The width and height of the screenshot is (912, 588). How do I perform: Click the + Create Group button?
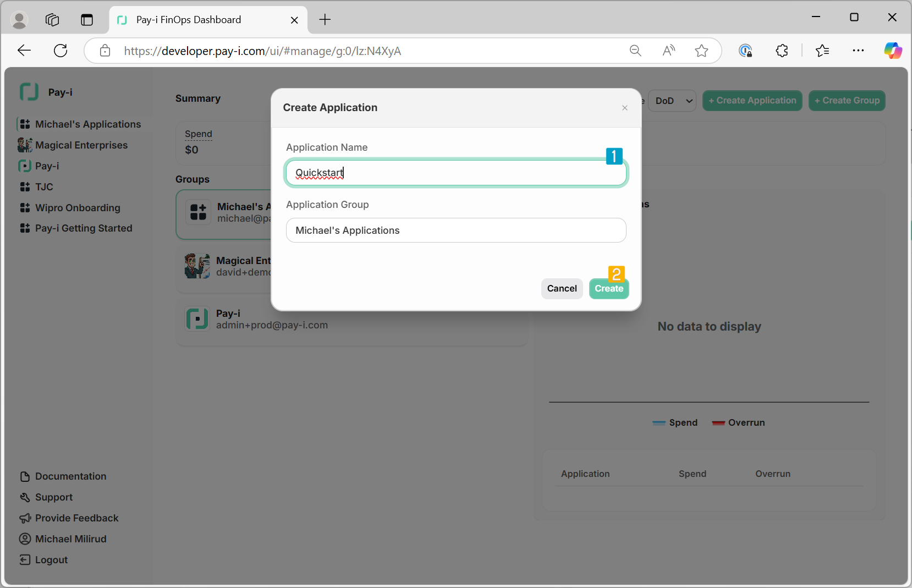(847, 101)
